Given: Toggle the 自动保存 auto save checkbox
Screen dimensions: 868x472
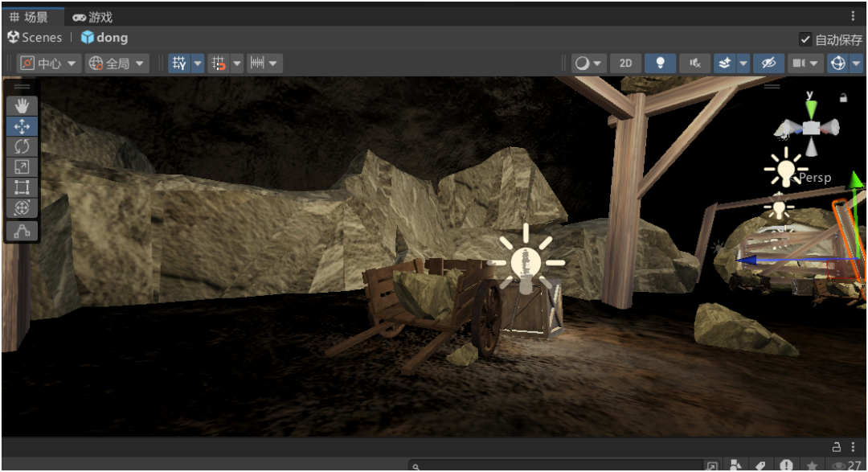Looking at the screenshot, I should [805, 39].
